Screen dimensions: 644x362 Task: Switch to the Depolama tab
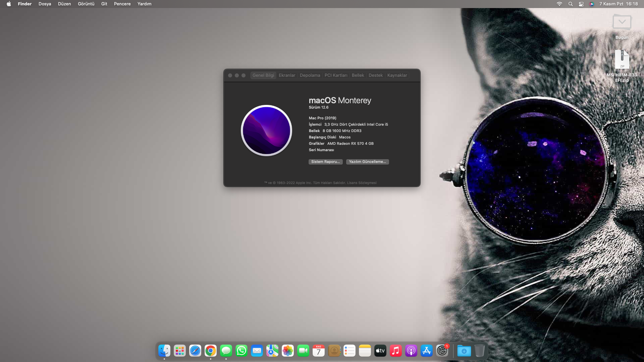(310, 75)
